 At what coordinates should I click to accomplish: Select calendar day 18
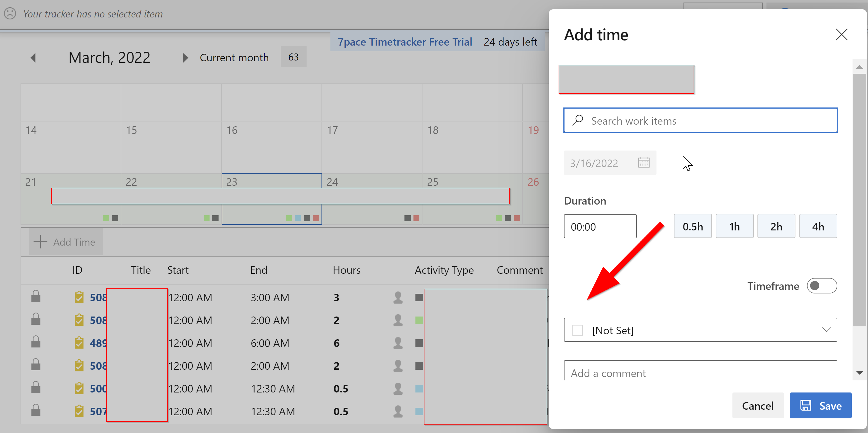(472, 148)
